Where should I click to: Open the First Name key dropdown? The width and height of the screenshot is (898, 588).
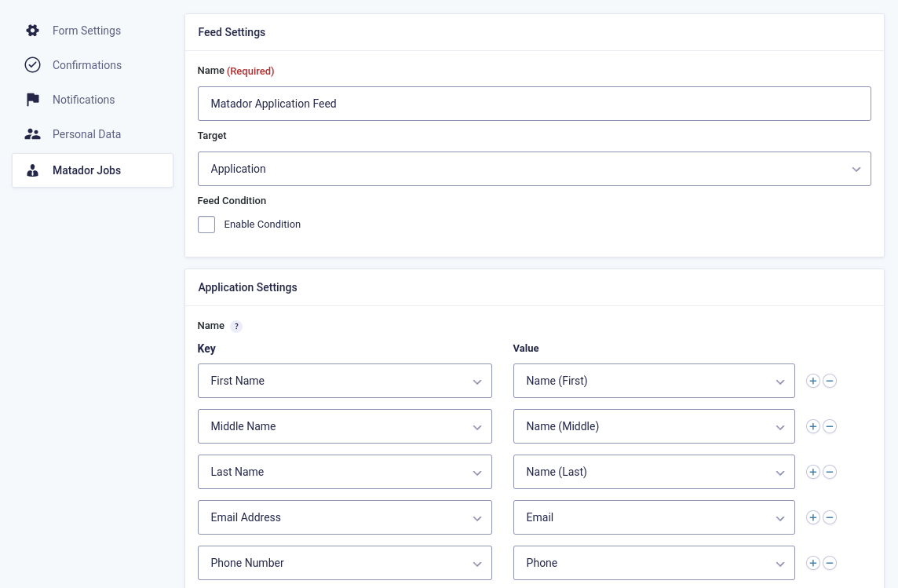(x=345, y=381)
